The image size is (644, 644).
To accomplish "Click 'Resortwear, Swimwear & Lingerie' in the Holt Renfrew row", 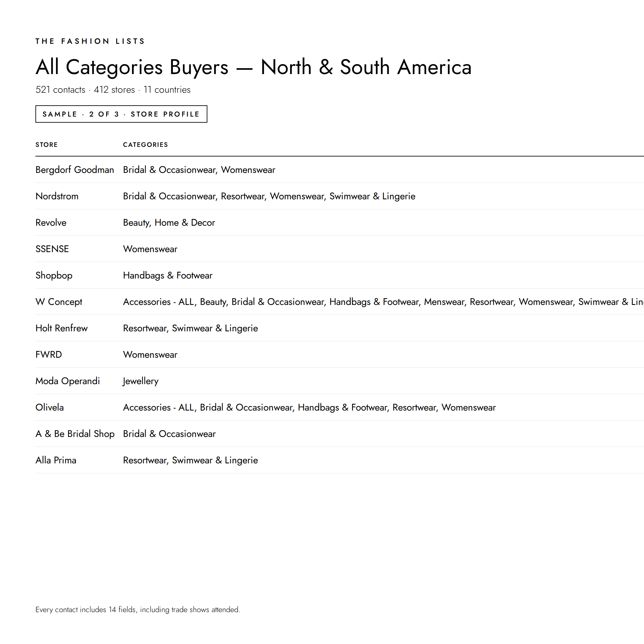I will click(190, 328).
